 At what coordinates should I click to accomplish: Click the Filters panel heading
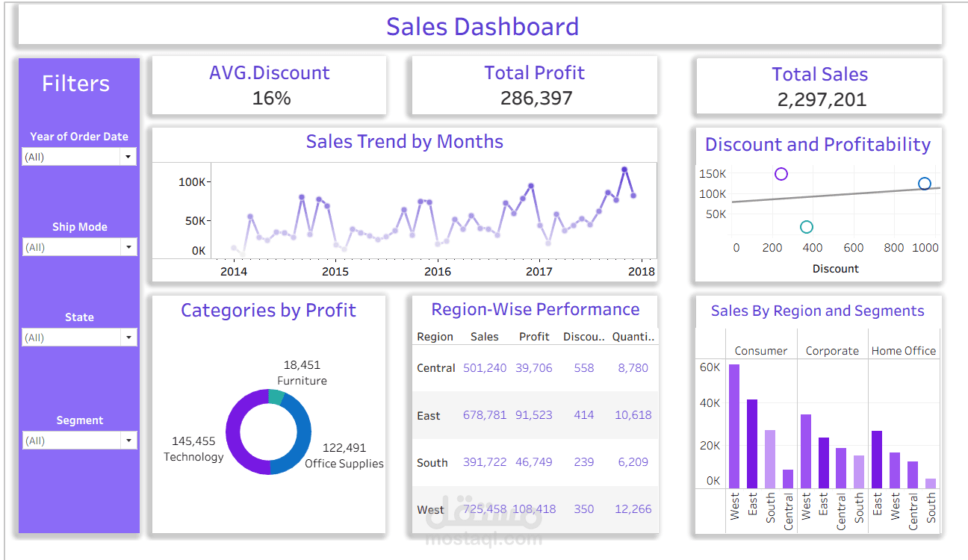(x=75, y=84)
